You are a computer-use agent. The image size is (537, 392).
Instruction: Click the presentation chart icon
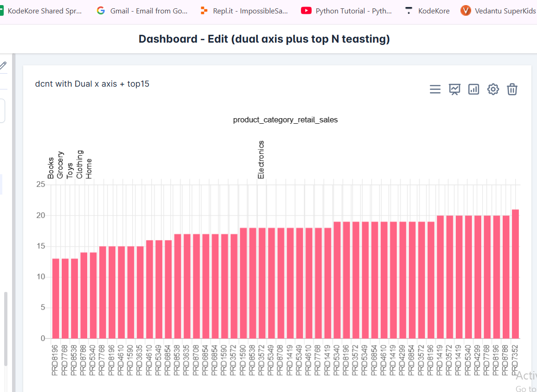(454, 89)
